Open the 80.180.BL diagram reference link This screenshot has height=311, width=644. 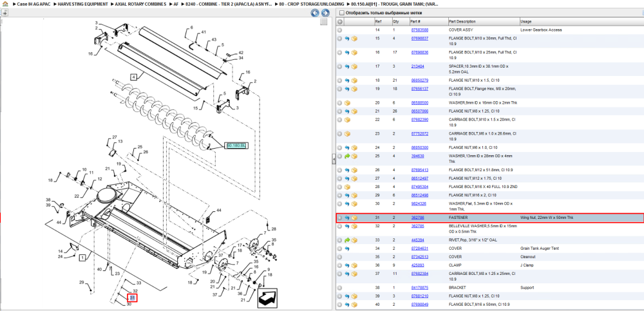[236, 146]
